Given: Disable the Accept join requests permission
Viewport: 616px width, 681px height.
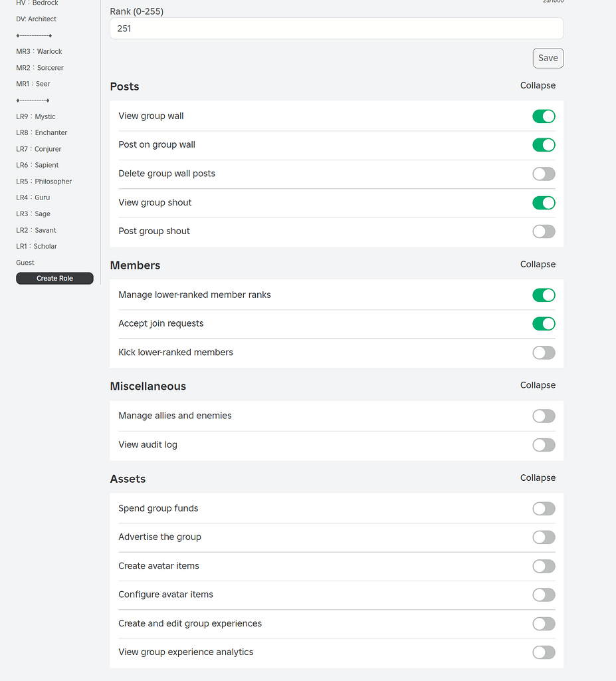Looking at the screenshot, I should pos(544,324).
